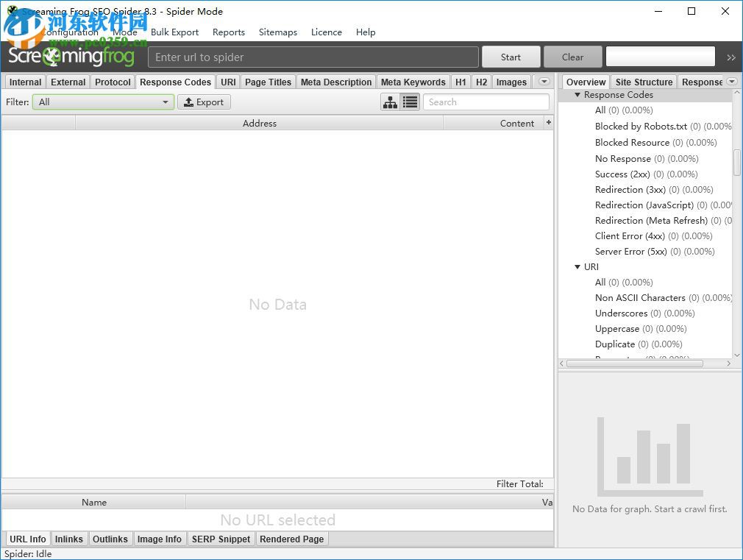
Task: Select the Overview tab
Action: pyautogui.click(x=586, y=82)
